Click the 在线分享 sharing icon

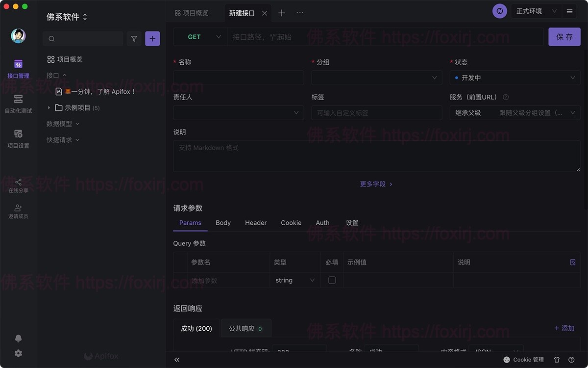(x=18, y=185)
